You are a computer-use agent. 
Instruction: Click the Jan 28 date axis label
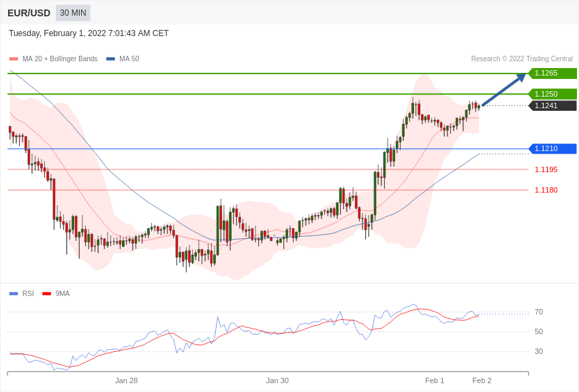click(126, 380)
